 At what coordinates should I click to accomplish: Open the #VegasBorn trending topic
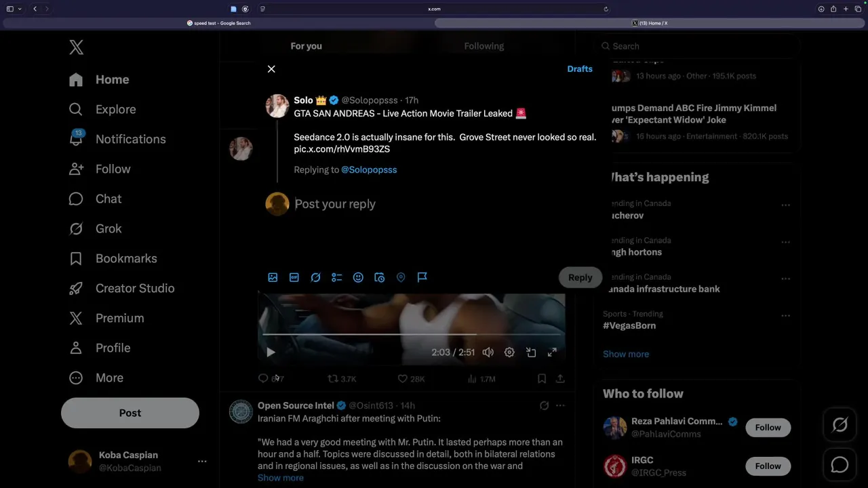[x=629, y=325]
